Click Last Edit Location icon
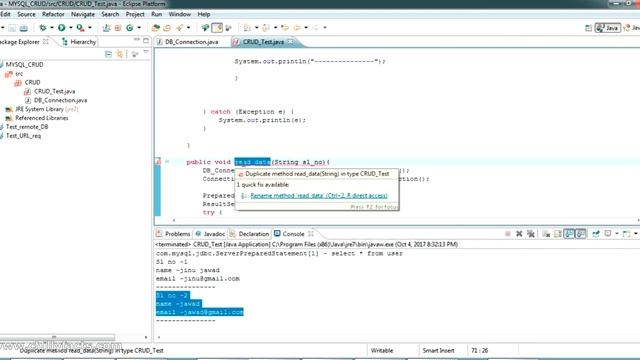 tap(285, 28)
